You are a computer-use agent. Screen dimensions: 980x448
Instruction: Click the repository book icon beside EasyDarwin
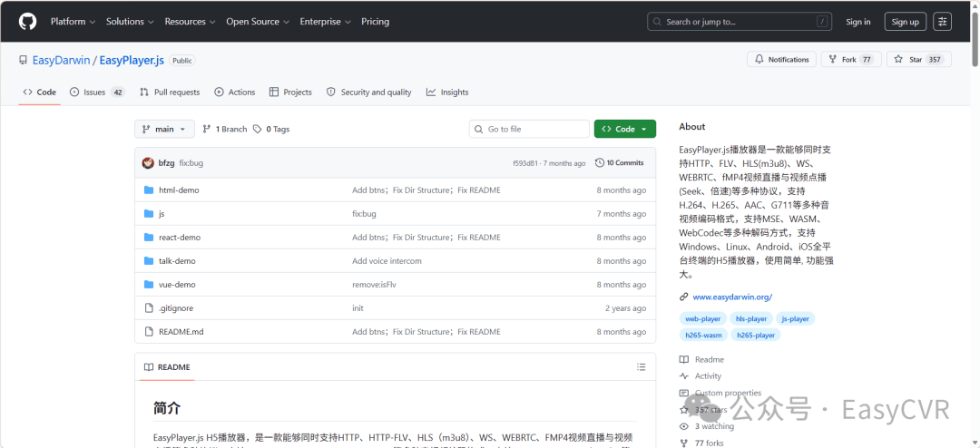(23, 61)
